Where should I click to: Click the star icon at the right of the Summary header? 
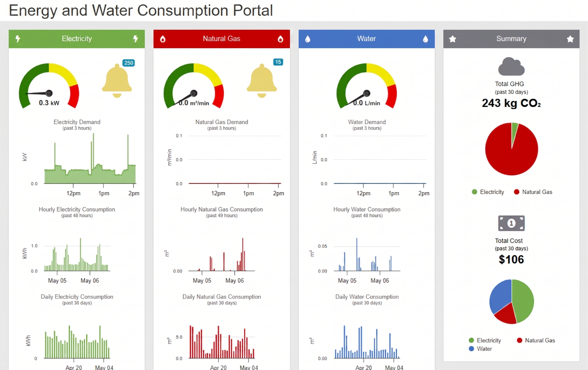click(x=570, y=39)
